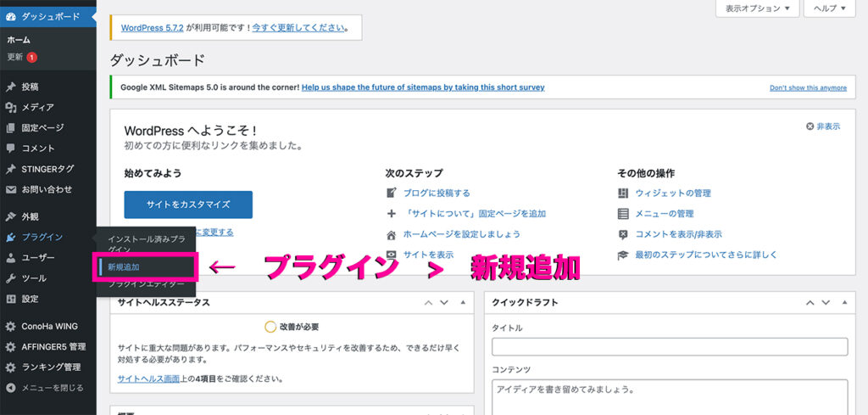This screenshot has width=868, height=415.
Task: Open サイトヘルス画面 link
Action: tap(148, 379)
